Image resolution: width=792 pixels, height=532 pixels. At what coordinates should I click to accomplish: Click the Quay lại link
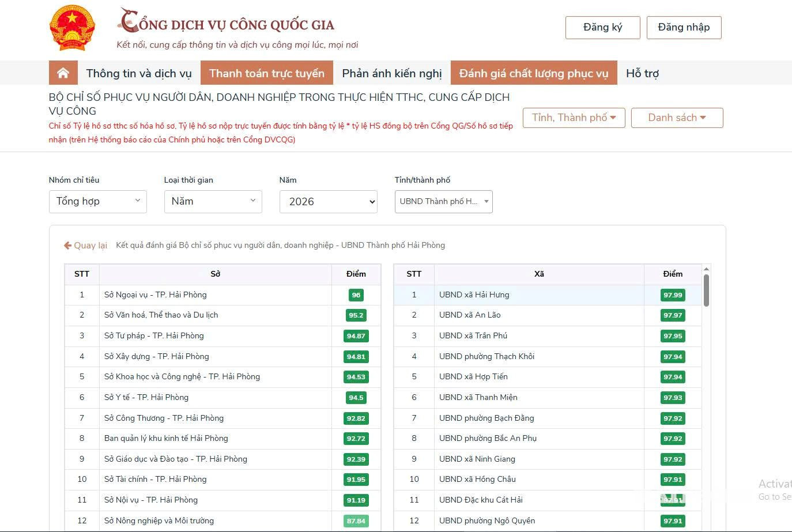pyautogui.click(x=85, y=246)
